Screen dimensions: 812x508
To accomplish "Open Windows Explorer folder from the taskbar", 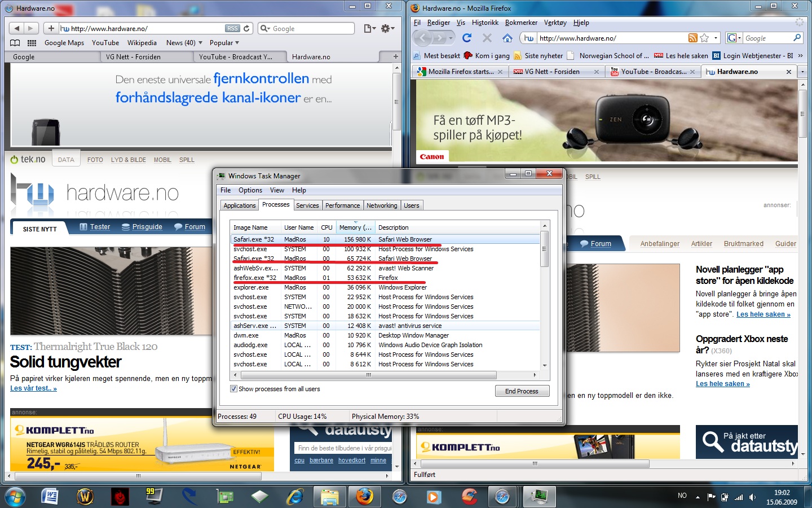I will pos(329,497).
